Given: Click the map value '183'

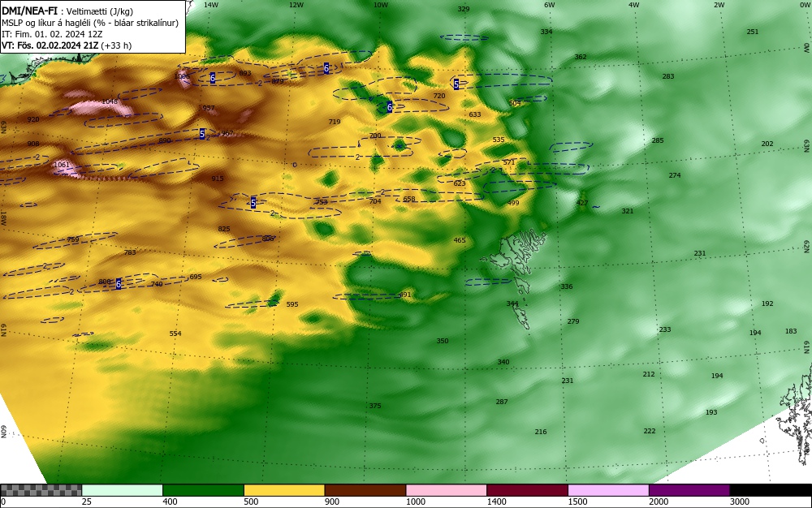Looking at the screenshot, I should 791,331.
